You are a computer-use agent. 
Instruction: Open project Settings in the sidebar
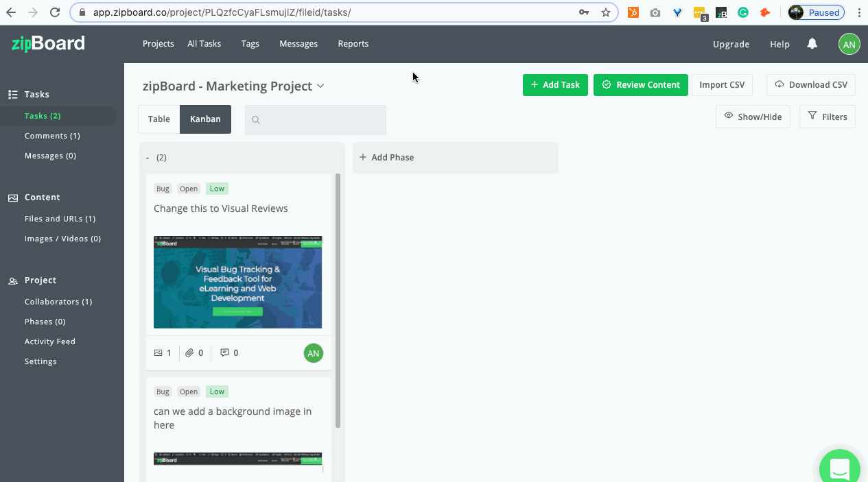coord(40,361)
